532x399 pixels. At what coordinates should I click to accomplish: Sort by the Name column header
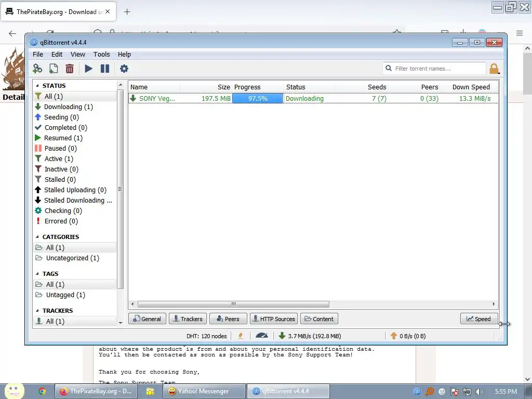click(154, 87)
